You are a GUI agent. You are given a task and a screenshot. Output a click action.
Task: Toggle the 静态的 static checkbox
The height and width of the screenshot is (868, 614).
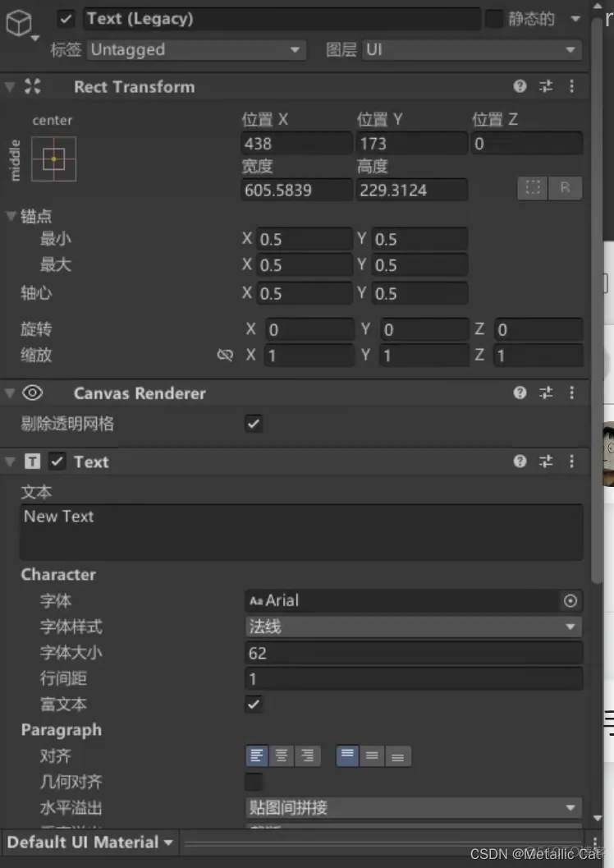pos(493,19)
